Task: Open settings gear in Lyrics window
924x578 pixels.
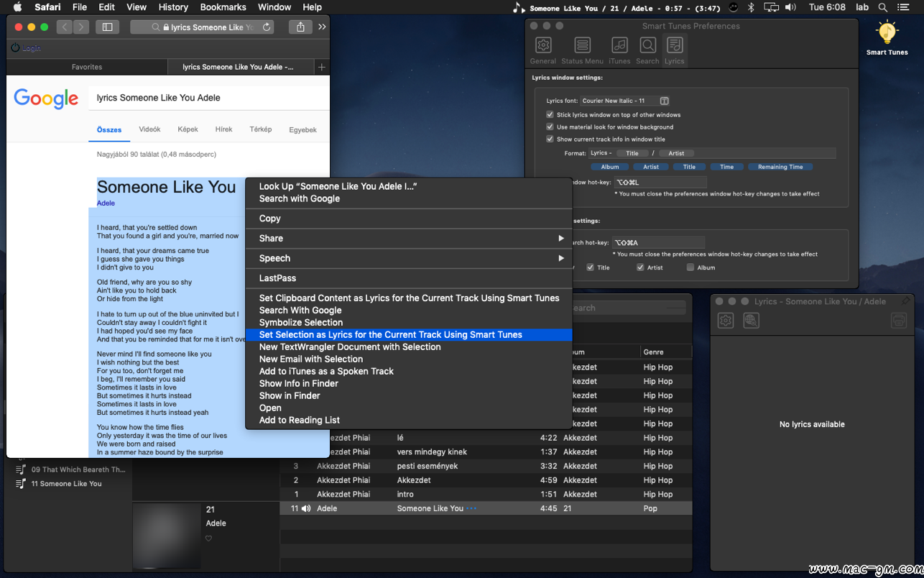Action: coord(726,321)
